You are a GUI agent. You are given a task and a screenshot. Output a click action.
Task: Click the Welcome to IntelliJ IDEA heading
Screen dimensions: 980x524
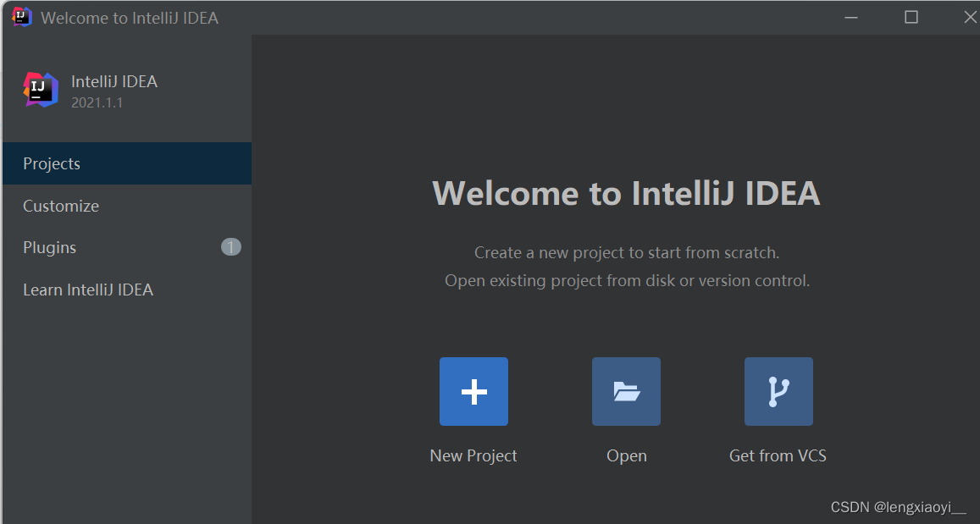[x=626, y=193]
